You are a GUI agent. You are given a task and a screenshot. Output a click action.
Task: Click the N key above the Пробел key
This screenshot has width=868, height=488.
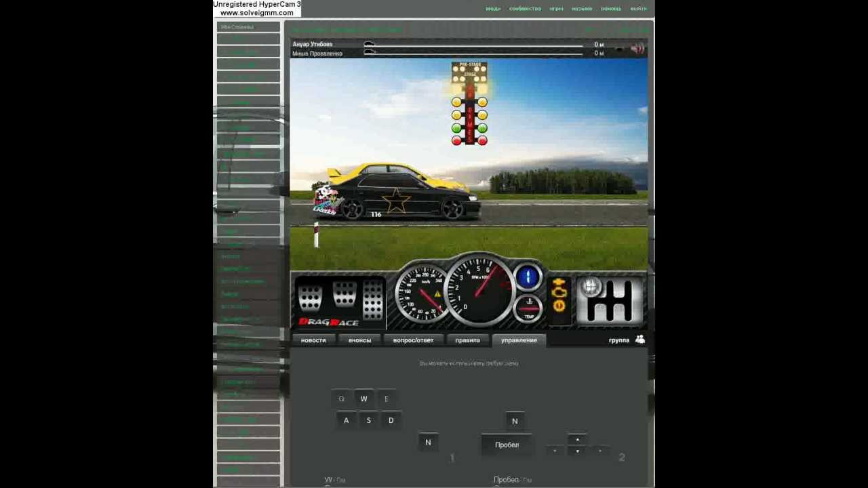pos(515,421)
